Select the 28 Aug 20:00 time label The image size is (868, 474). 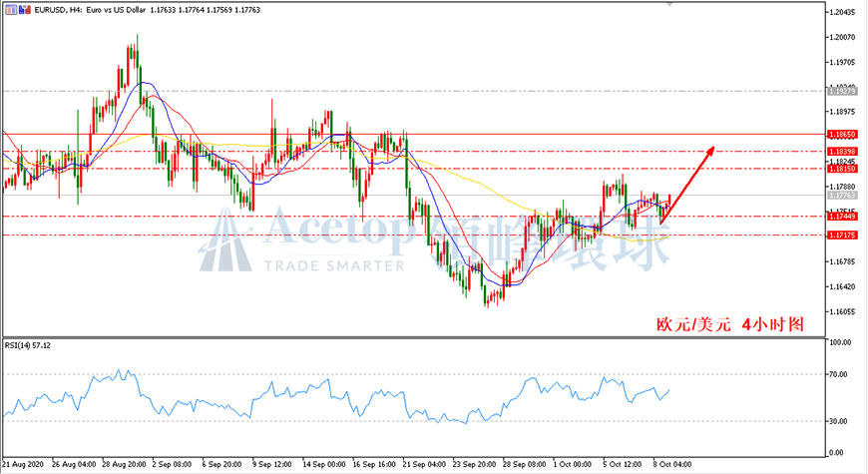(124, 465)
